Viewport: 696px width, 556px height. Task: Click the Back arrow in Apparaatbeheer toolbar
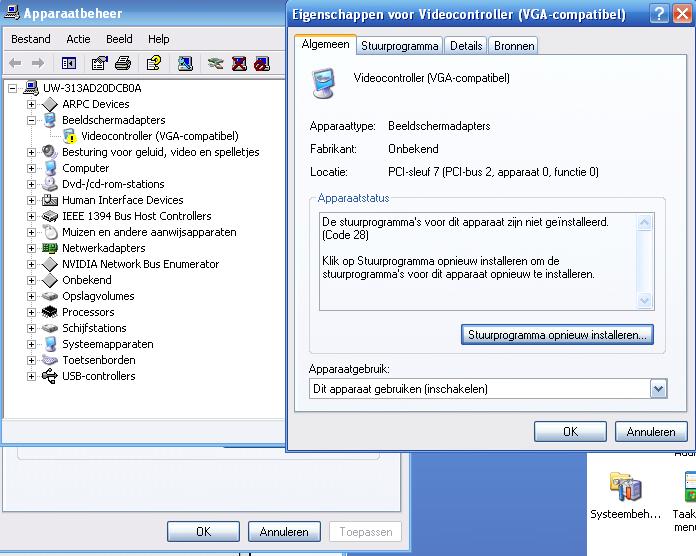coord(15,63)
